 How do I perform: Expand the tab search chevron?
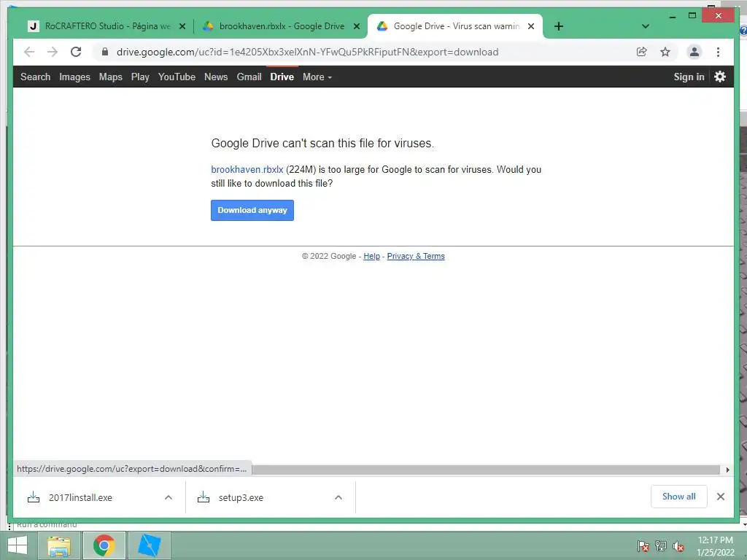tap(646, 26)
